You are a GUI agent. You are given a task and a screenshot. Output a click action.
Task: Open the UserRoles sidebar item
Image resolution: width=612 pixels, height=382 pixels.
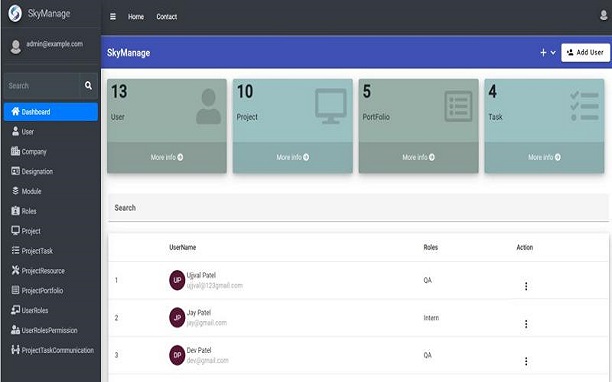pos(51,311)
